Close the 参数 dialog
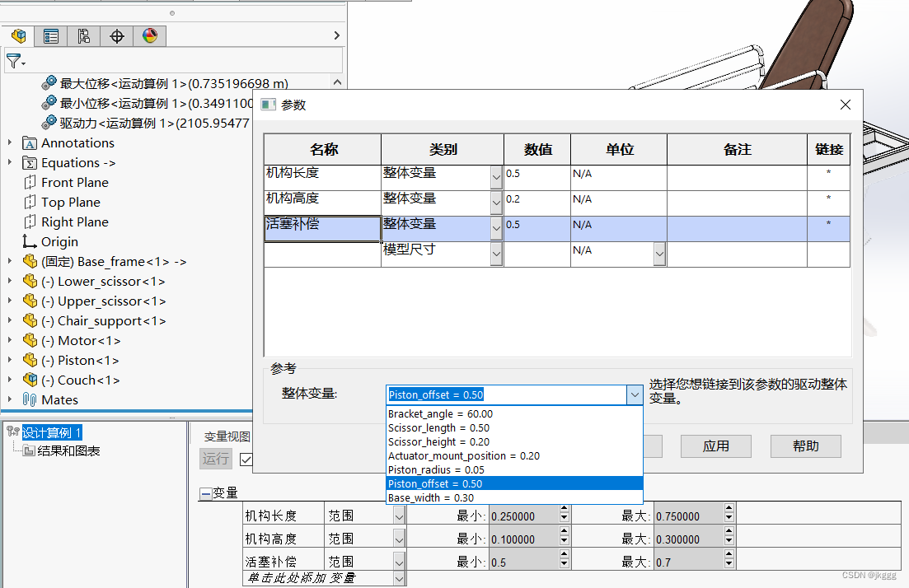909x588 pixels. (x=846, y=105)
